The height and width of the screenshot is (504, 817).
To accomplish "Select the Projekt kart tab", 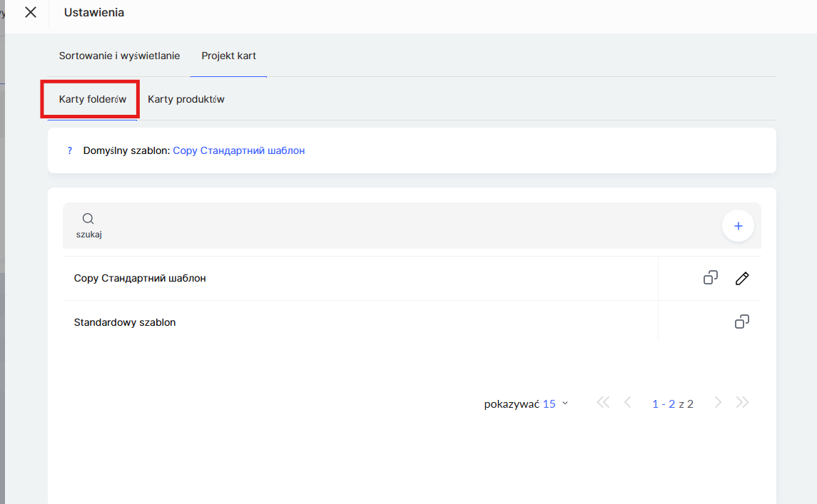I will (228, 56).
